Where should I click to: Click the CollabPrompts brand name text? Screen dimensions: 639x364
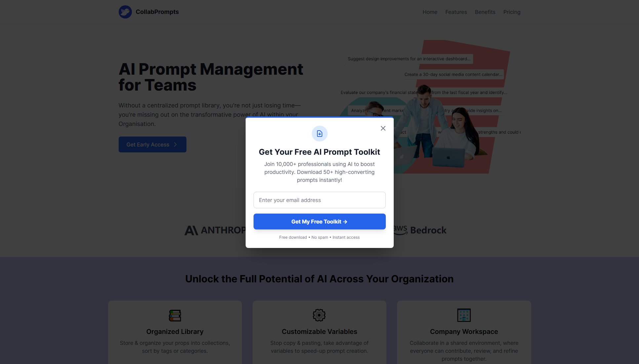pyautogui.click(x=157, y=12)
